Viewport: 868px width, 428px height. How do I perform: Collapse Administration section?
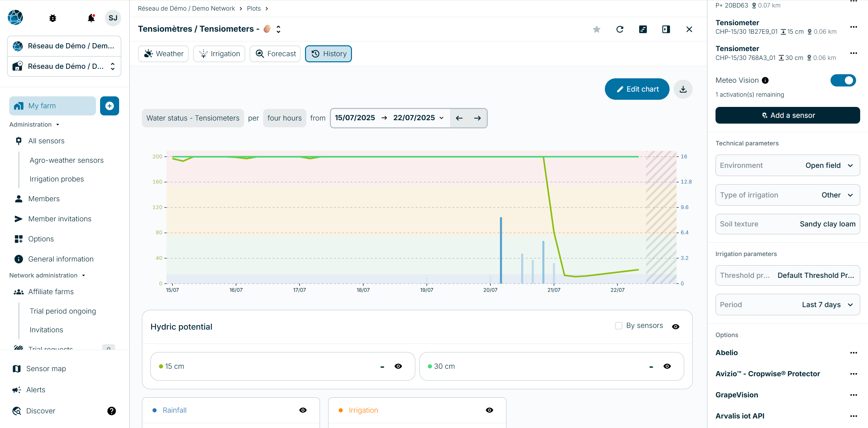34,125
